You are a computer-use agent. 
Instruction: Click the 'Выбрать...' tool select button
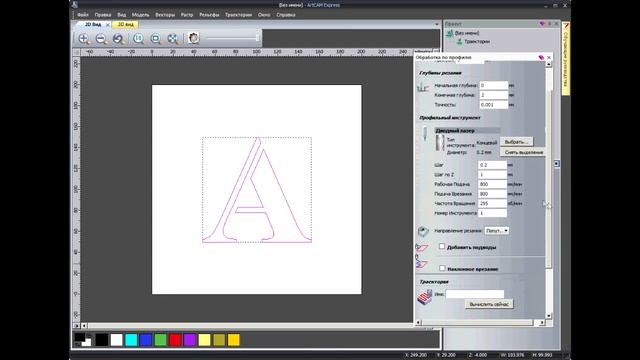(x=516, y=142)
